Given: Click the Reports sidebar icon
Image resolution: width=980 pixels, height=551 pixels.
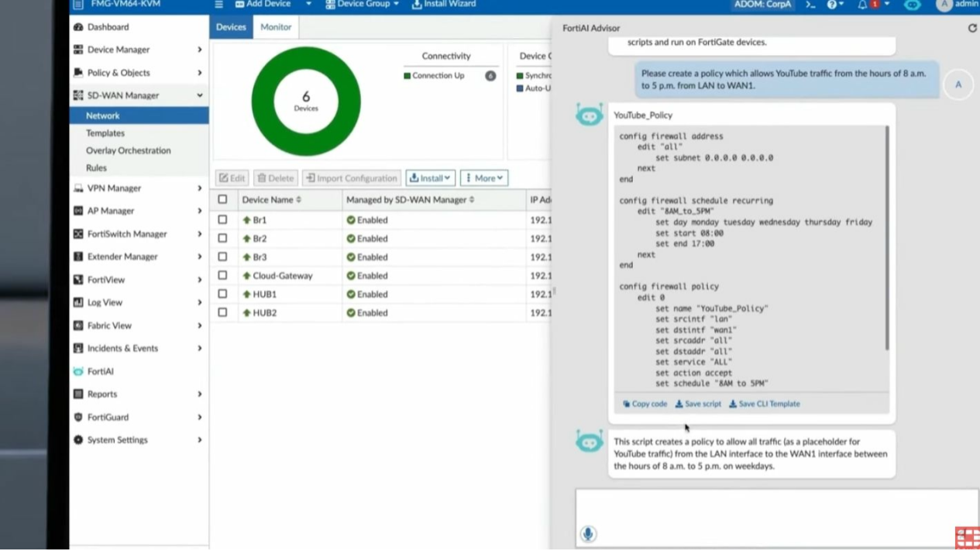Looking at the screenshot, I should (78, 394).
